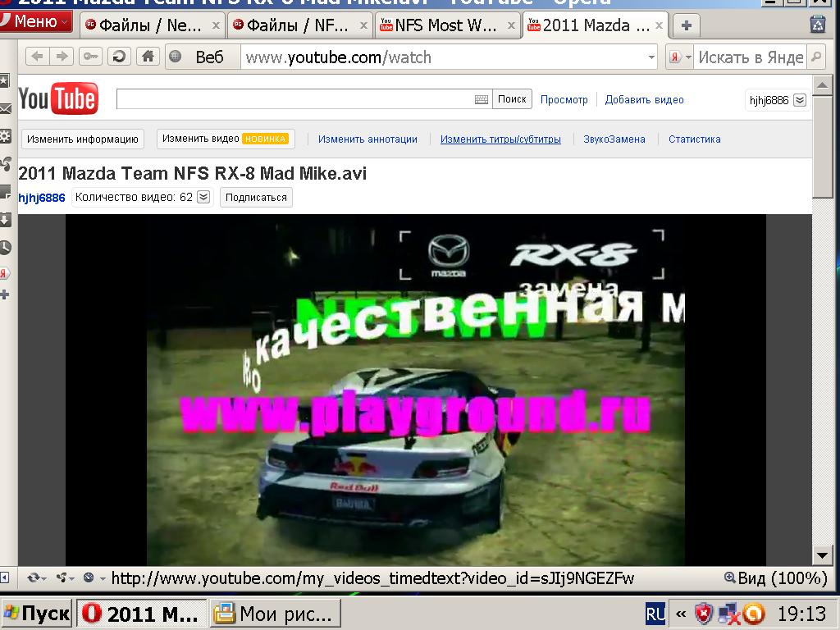The width and height of the screenshot is (840, 630).
Task: Open Widgets panel gear icon
Action: tap(5, 136)
